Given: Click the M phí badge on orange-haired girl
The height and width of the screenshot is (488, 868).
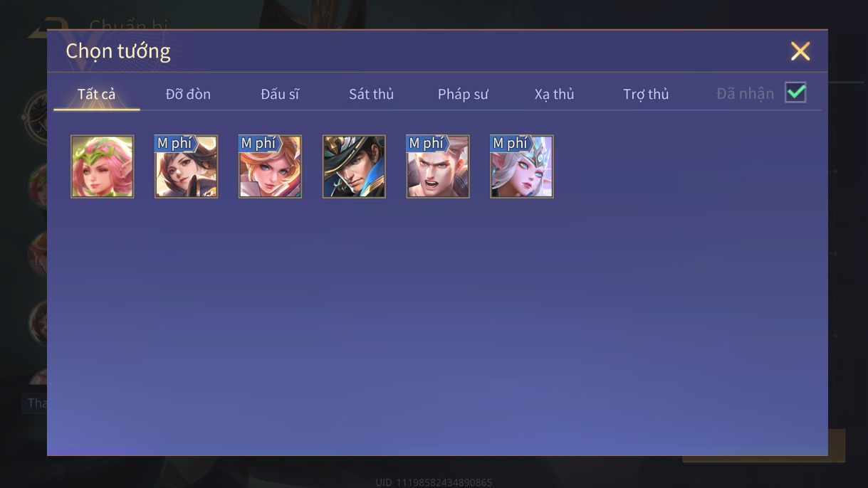Looking at the screenshot, I should point(260,143).
